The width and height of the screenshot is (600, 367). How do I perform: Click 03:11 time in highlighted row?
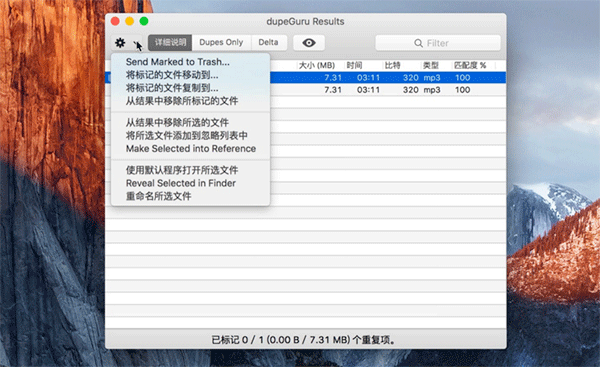click(368, 78)
